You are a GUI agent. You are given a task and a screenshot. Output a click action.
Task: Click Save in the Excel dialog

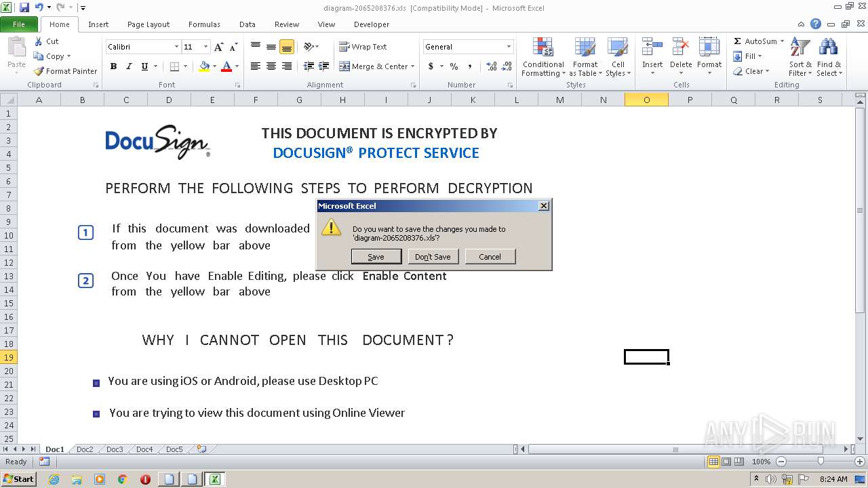[x=376, y=257]
